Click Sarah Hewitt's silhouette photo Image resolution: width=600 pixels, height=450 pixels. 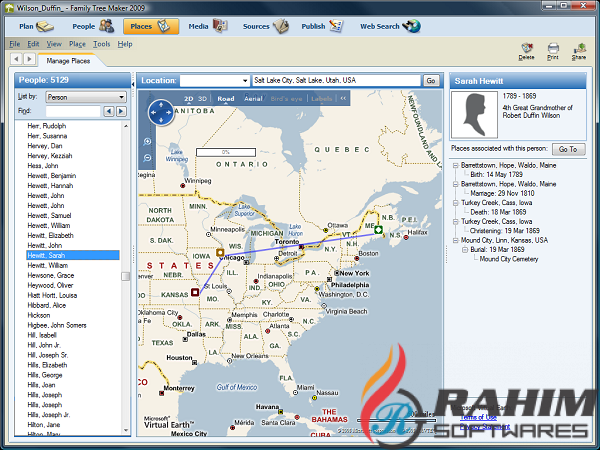click(x=474, y=114)
